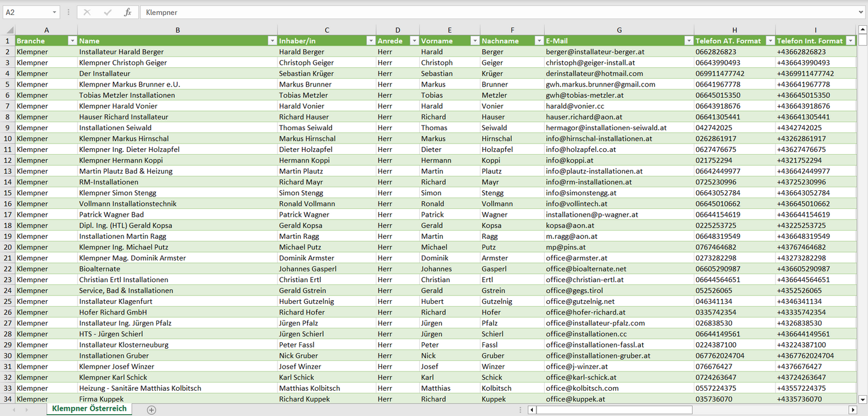Select column G header
This screenshot has height=416, width=868.
pos(619,30)
